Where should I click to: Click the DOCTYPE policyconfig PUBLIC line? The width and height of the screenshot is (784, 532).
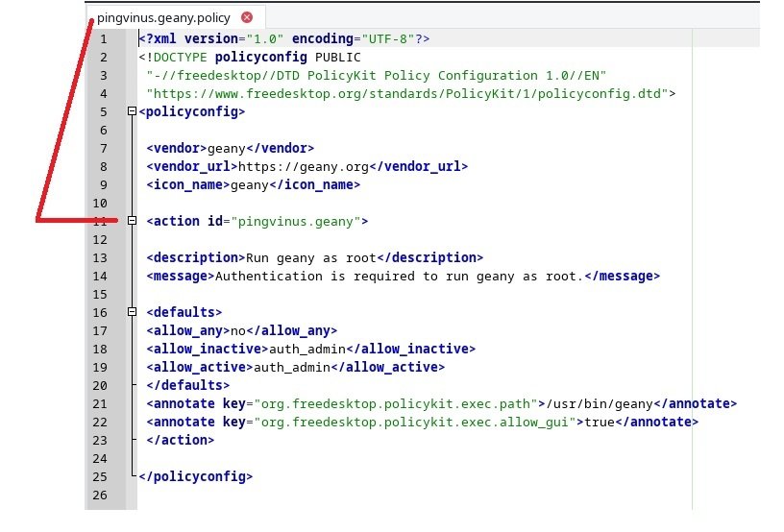click(x=250, y=57)
